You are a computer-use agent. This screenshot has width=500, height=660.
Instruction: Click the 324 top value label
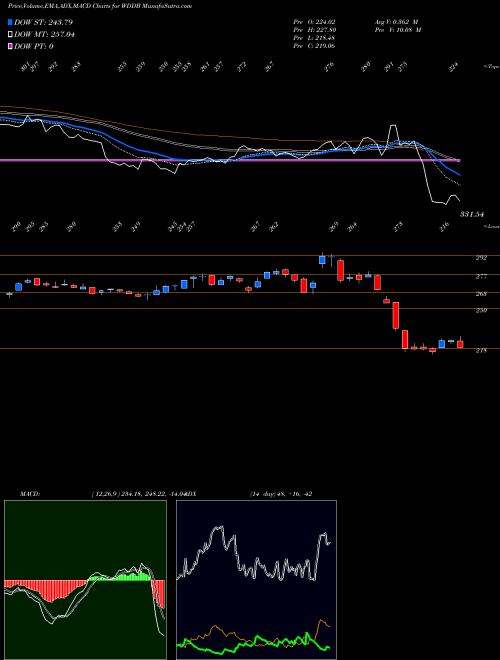(454, 67)
